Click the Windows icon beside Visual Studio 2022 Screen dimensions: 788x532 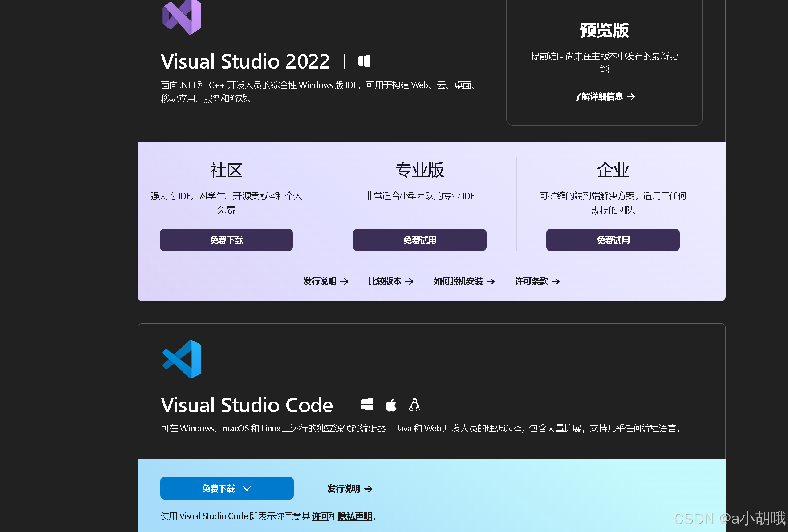364,61
